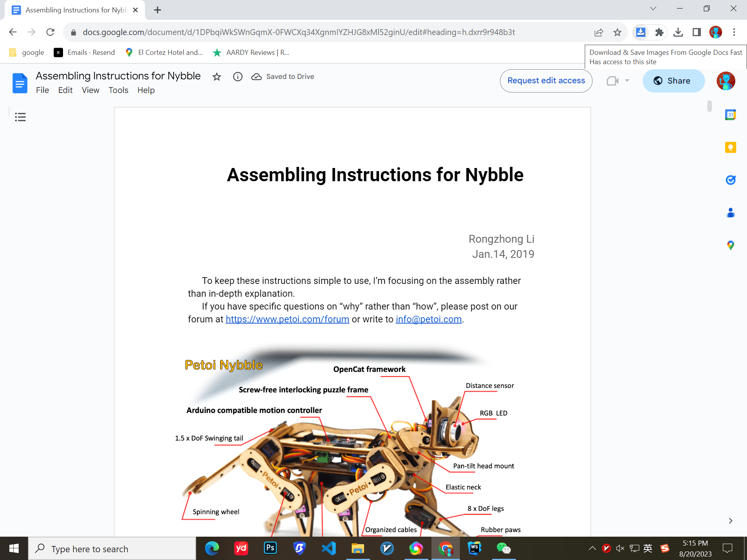Image resolution: width=747 pixels, height=560 pixels.
Task: Toggle Chrome side panel
Action: pyautogui.click(x=696, y=32)
